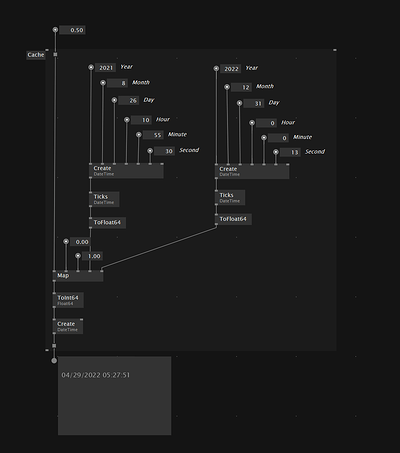Click the Day value box showing 26

[129, 100]
